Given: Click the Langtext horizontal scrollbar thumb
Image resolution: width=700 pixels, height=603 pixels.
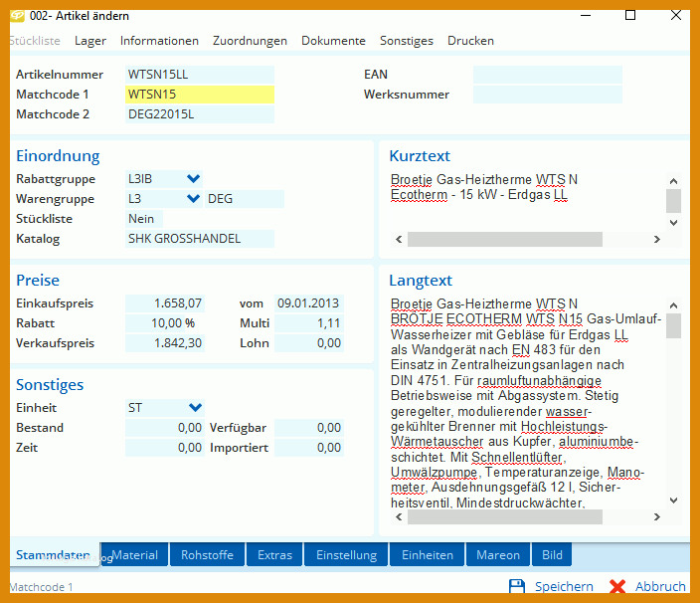Looking at the screenshot, I should (x=505, y=517).
